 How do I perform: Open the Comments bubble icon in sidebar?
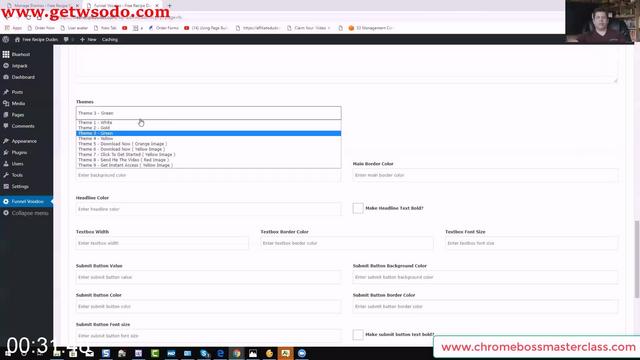6,126
